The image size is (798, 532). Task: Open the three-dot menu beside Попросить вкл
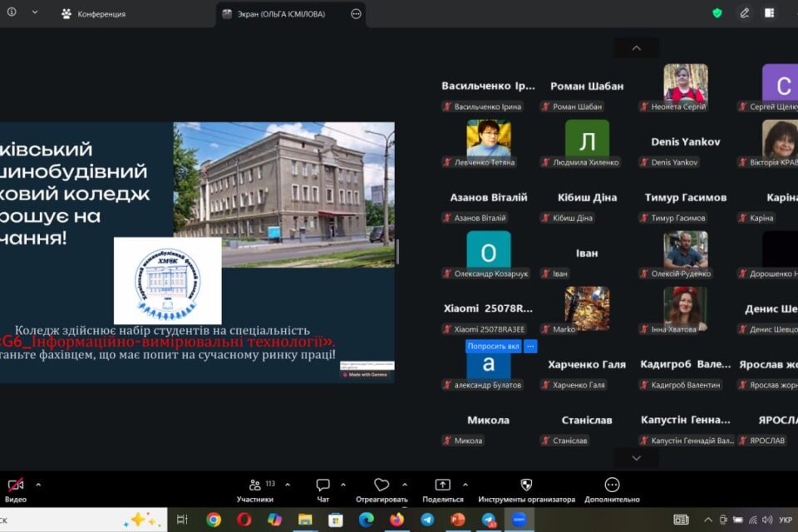[x=530, y=346]
